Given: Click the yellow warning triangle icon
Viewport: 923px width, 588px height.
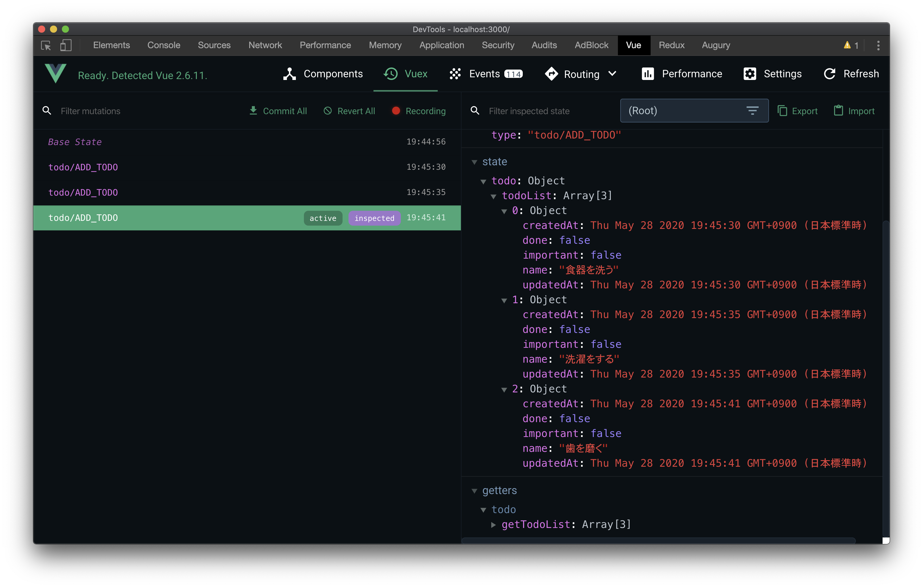Looking at the screenshot, I should [x=847, y=45].
